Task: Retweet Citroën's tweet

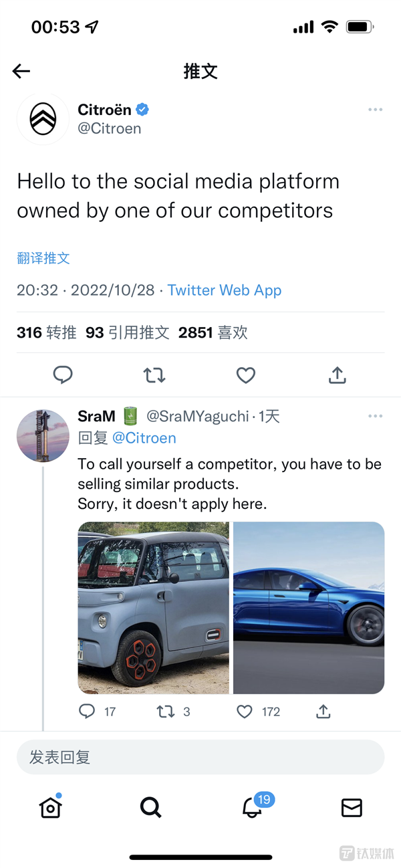Action: (x=154, y=375)
